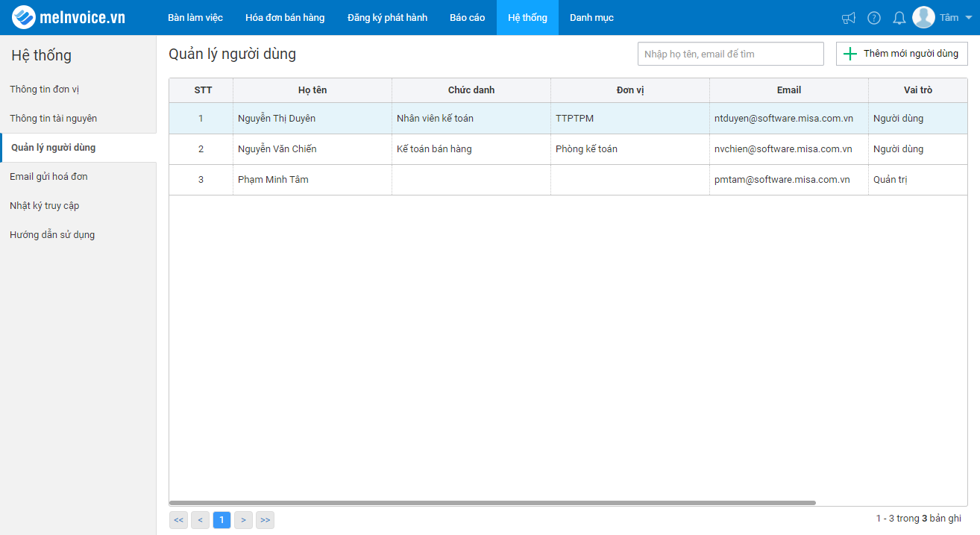Open the Danh mục menu

pyautogui.click(x=591, y=18)
